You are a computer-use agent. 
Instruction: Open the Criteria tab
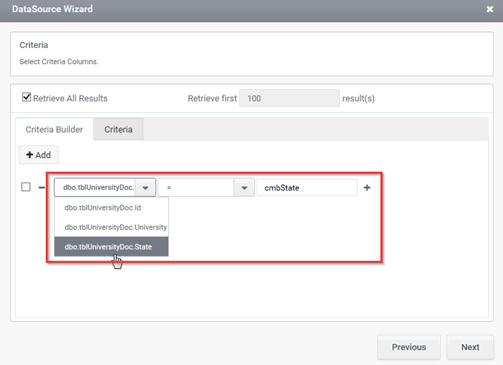118,129
